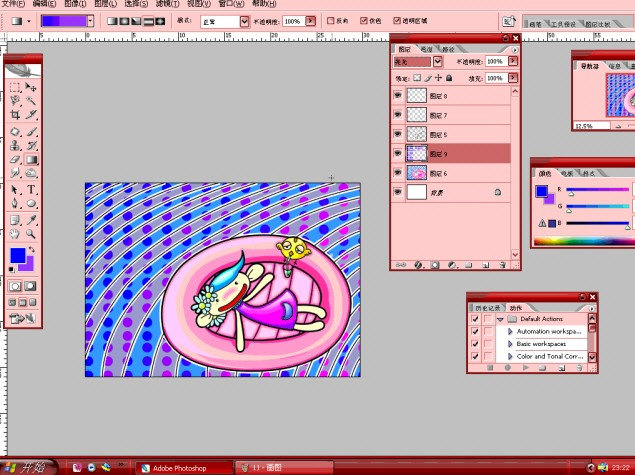Reset default black and white colors
The image size is (635, 475).
click(12, 269)
